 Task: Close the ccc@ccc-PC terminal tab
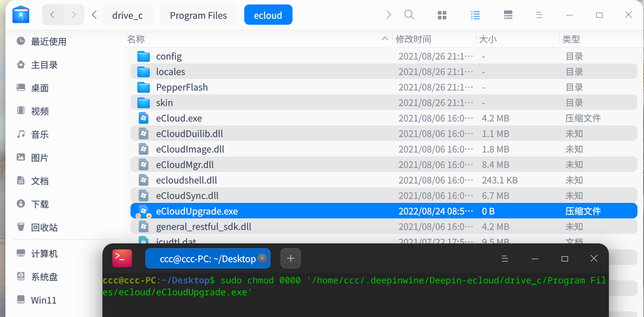coord(262,258)
